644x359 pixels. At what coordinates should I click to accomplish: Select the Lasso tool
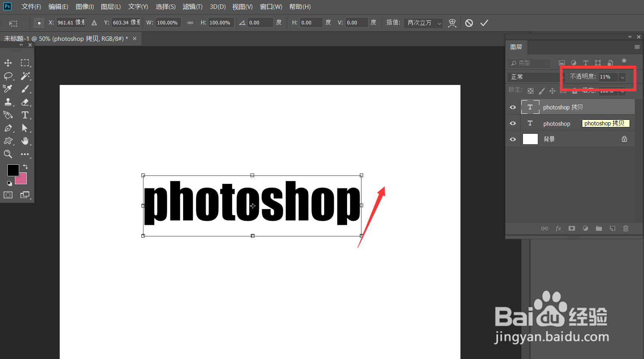click(x=8, y=76)
